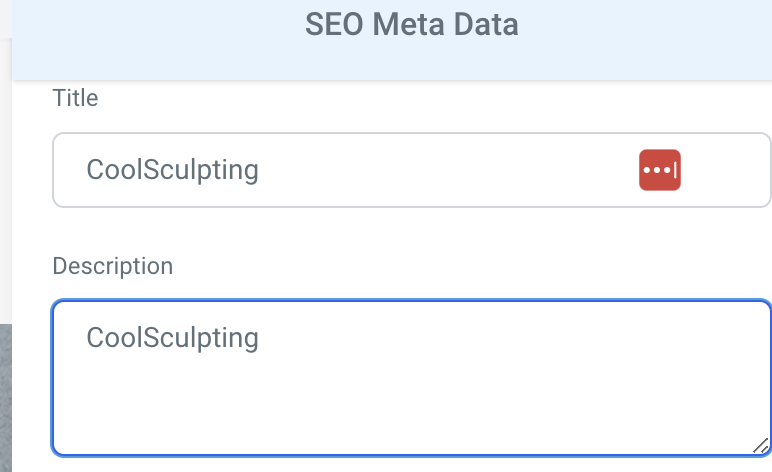This screenshot has height=472, width=772.
Task: Click the "Description" field label
Action: [x=113, y=266]
